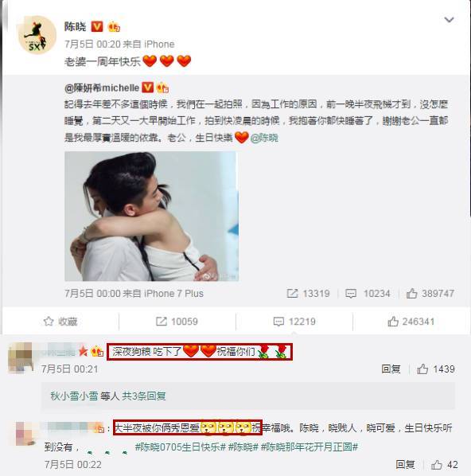Click the original post's repost icon 13319

[308, 293]
